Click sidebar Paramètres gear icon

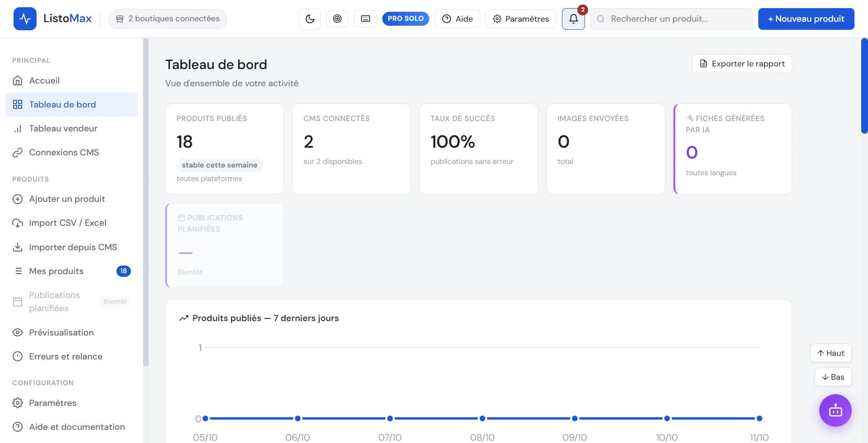coord(18,403)
